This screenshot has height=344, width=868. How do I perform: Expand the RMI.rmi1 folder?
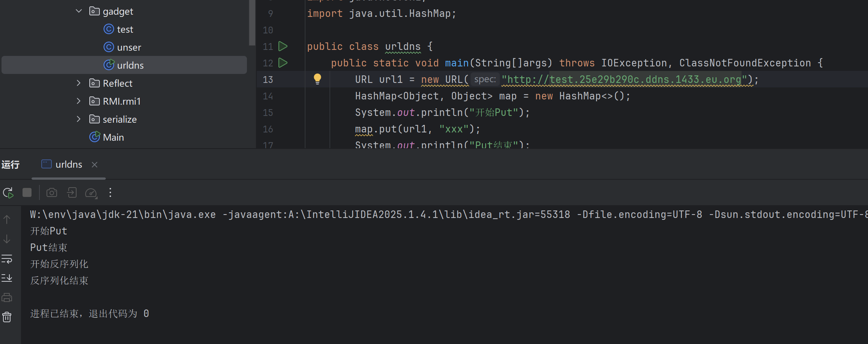79,101
